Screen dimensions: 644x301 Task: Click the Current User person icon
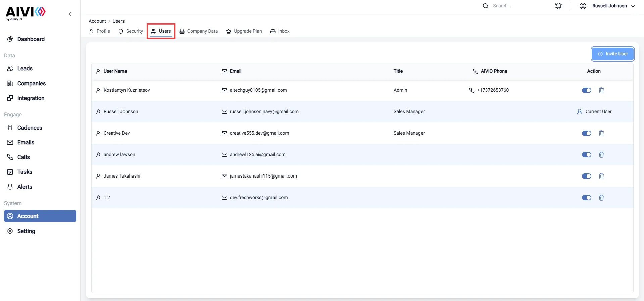tap(580, 112)
